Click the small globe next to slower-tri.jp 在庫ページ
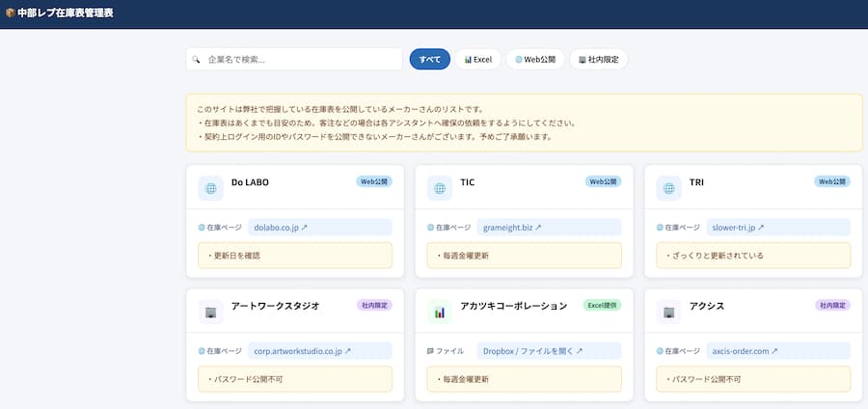Viewport: 868px width, 409px height. tap(660, 228)
